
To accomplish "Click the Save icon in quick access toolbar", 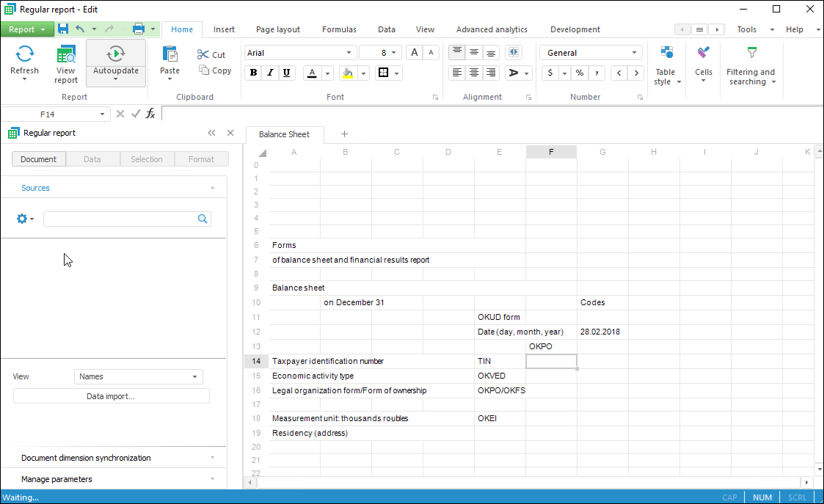I will 63,29.
